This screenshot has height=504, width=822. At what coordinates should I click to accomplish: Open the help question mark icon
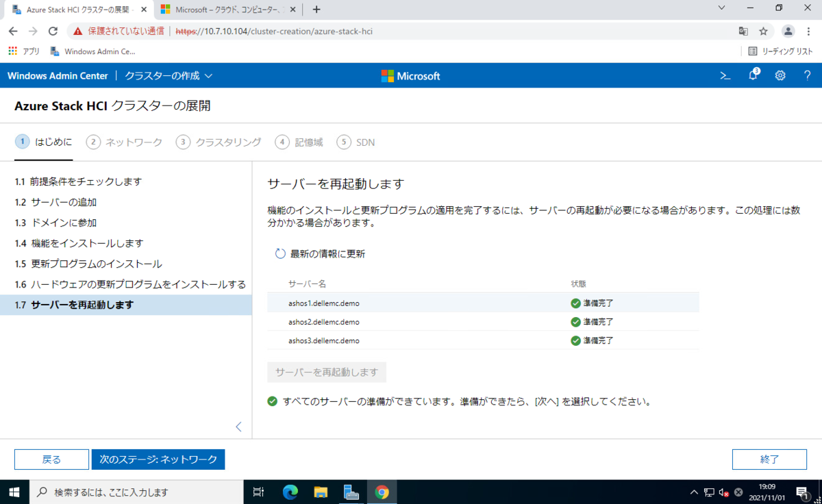coord(808,75)
